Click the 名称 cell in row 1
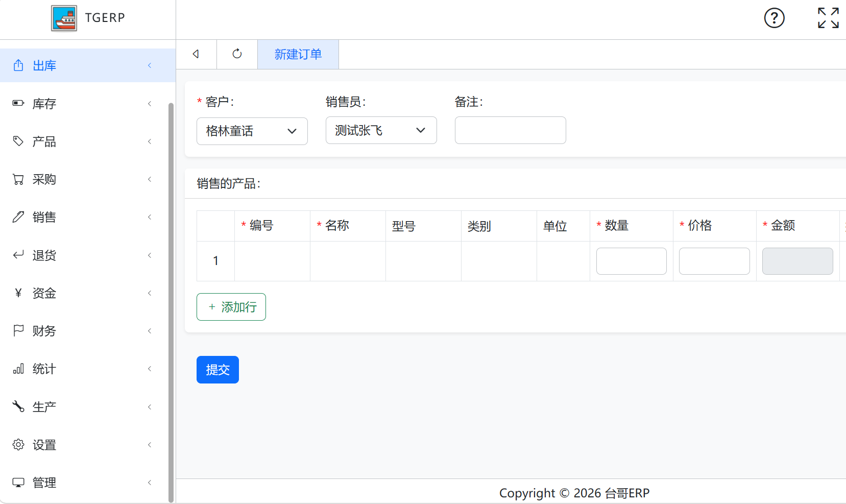Image resolution: width=846 pixels, height=504 pixels. click(x=348, y=261)
